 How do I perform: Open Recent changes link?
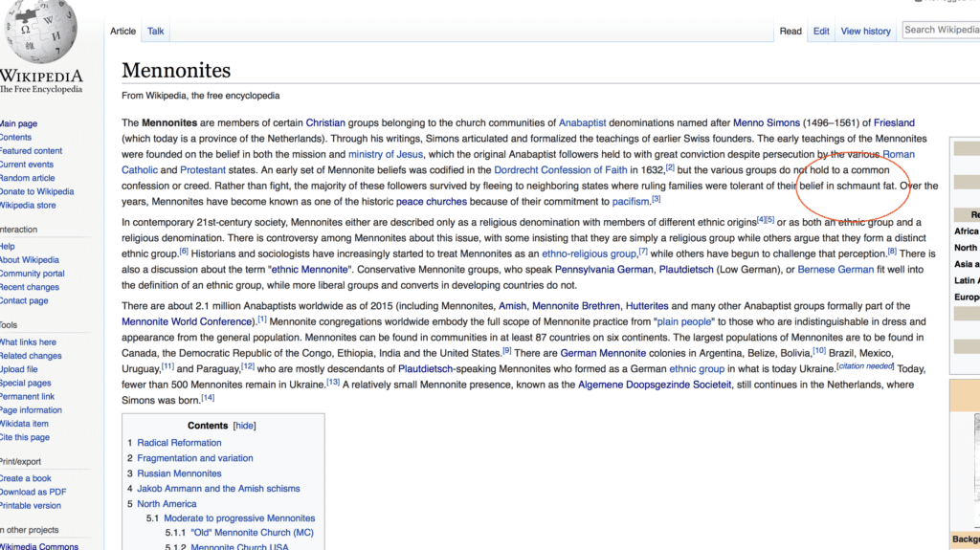click(30, 288)
